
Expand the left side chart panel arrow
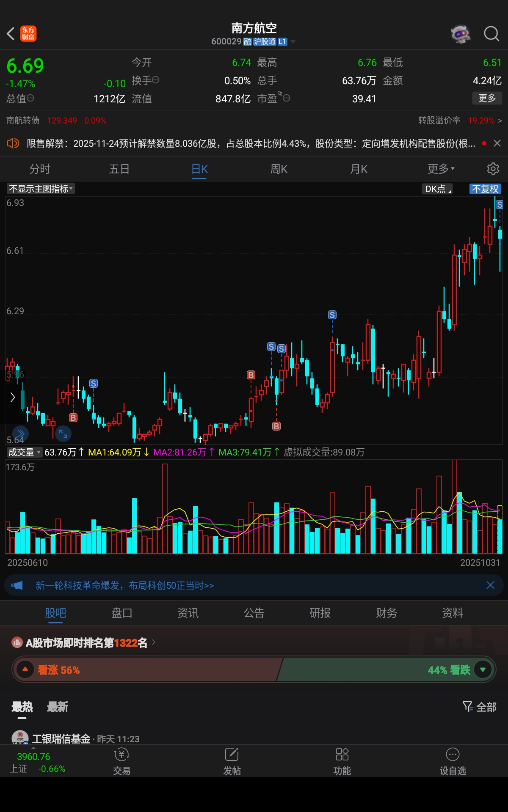coord(12,397)
